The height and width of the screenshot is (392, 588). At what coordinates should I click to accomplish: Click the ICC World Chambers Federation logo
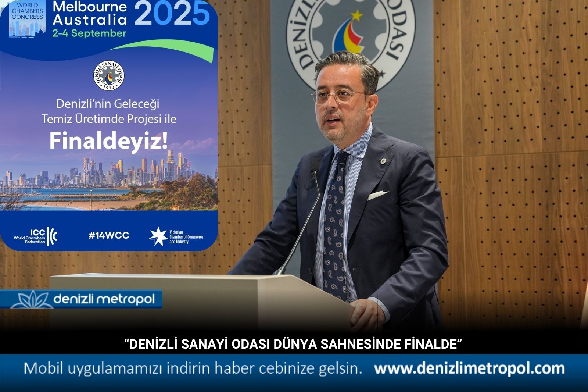coord(36,236)
